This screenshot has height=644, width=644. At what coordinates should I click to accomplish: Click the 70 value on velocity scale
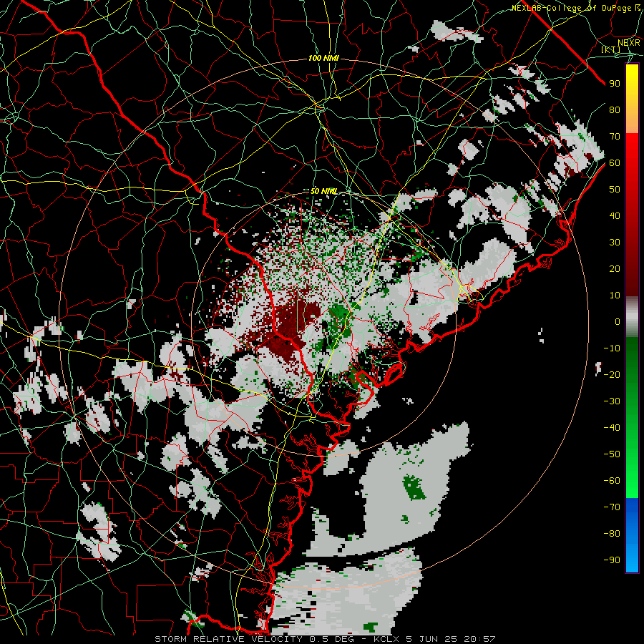(x=615, y=137)
